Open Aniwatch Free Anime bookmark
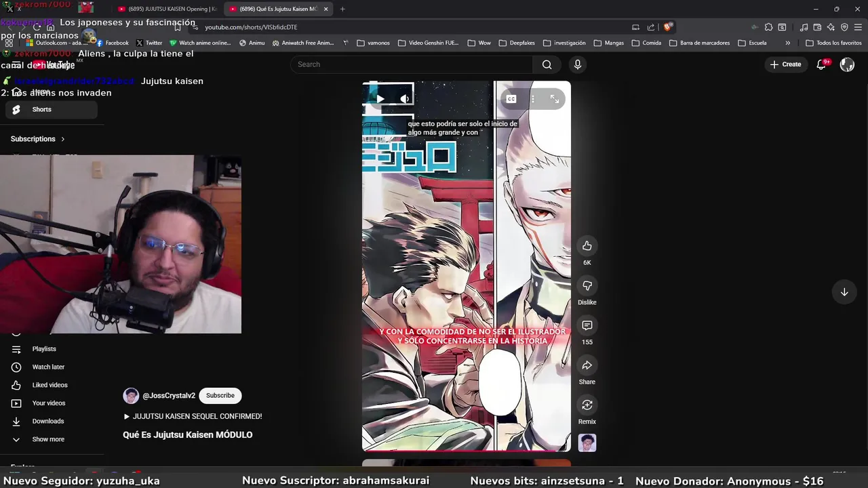This screenshot has width=868, height=488. point(303,43)
